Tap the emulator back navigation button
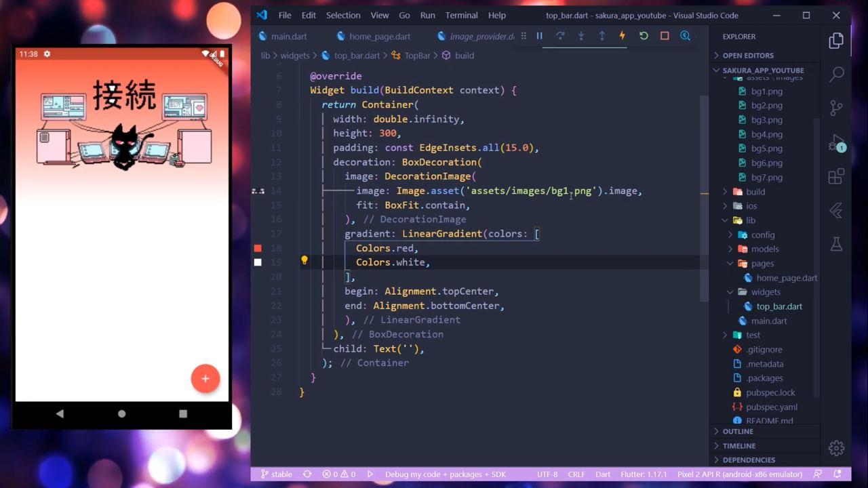The height and width of the screenshot is (488, 868). pyautogui.click(x=60, y=413)
